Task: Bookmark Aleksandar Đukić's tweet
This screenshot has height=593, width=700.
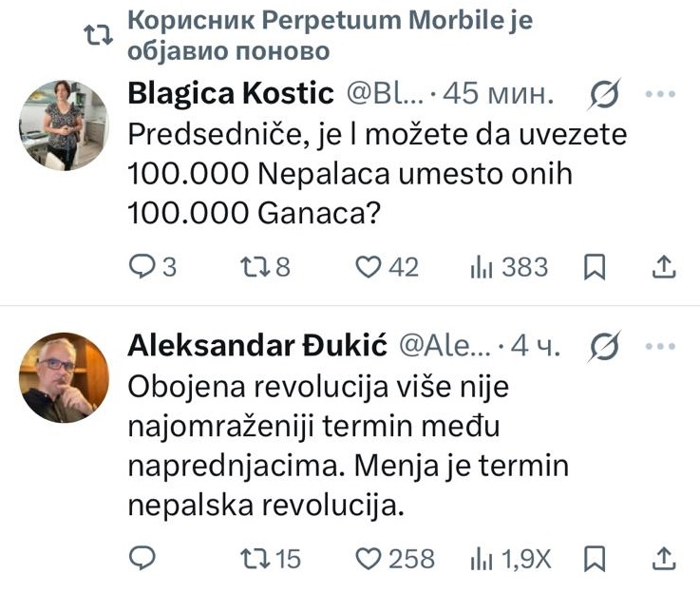Action: 595,559
